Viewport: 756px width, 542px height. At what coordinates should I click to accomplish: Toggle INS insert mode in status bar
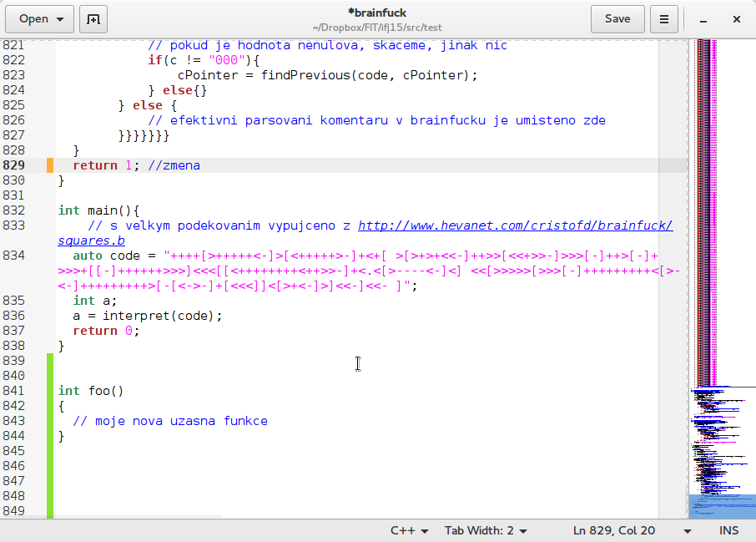click(x=728, y=530)
